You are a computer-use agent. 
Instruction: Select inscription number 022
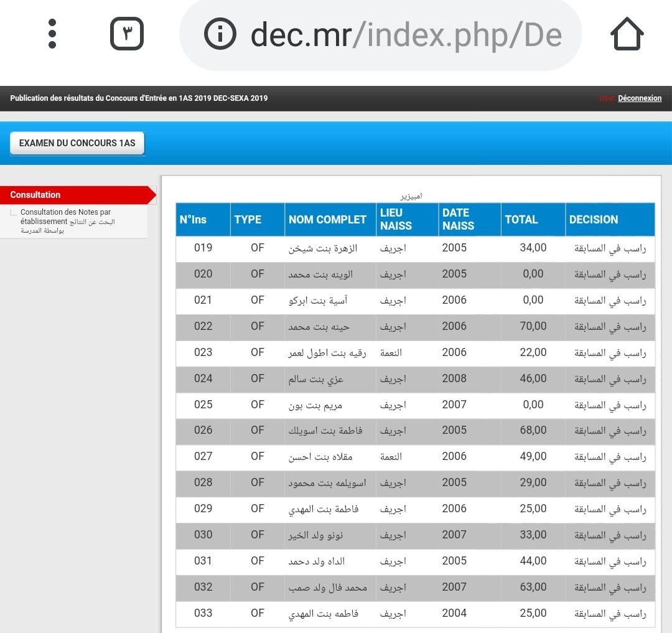(x=203, y=326)
